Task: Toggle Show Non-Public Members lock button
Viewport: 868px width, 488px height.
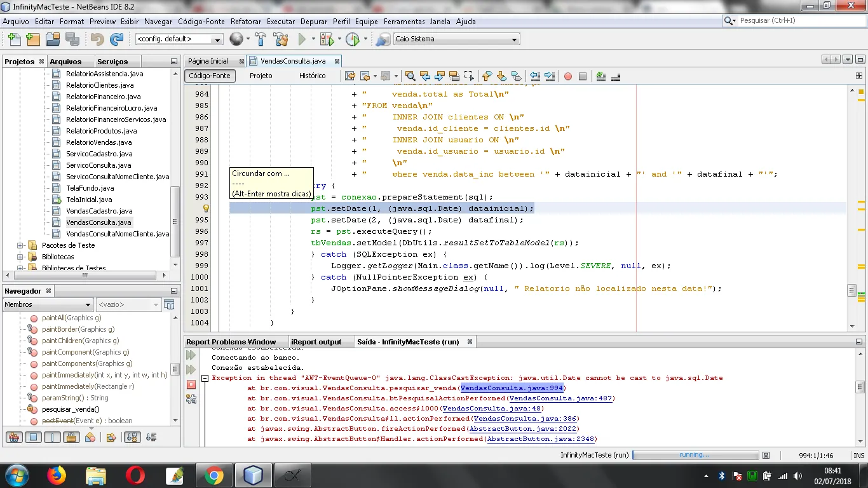Action: (x=71, y=437)
